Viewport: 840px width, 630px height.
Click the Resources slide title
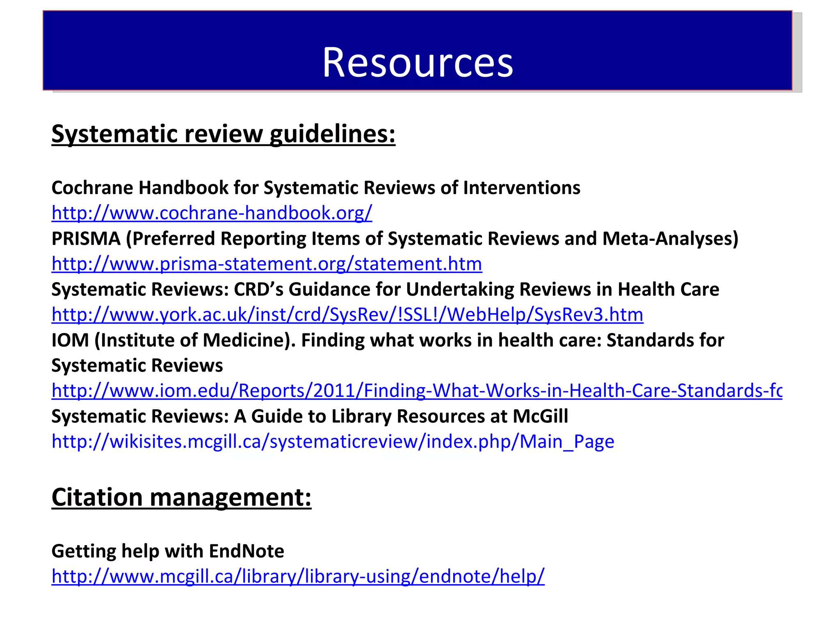(x=418, y=62)
